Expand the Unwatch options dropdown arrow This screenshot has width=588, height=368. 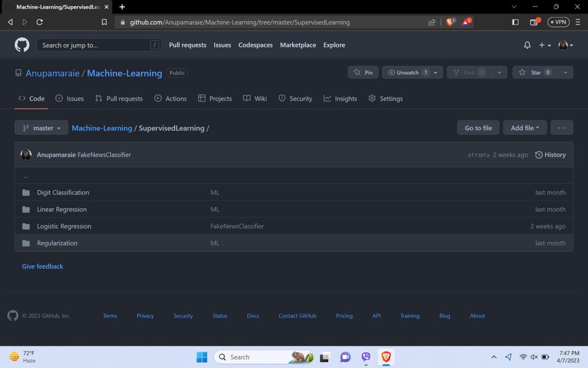coord(436,72)
